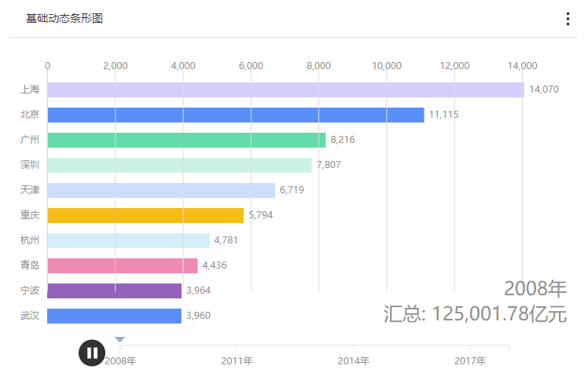Click the timeline pointer triangle marker
The height and width of the screenshot is (384, 588).
(x=119, y=340)
